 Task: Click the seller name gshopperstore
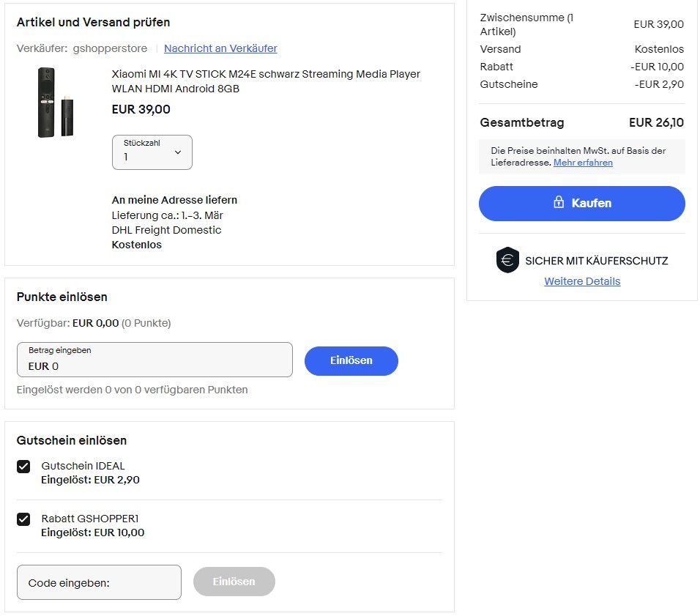(x=111, y=48)
